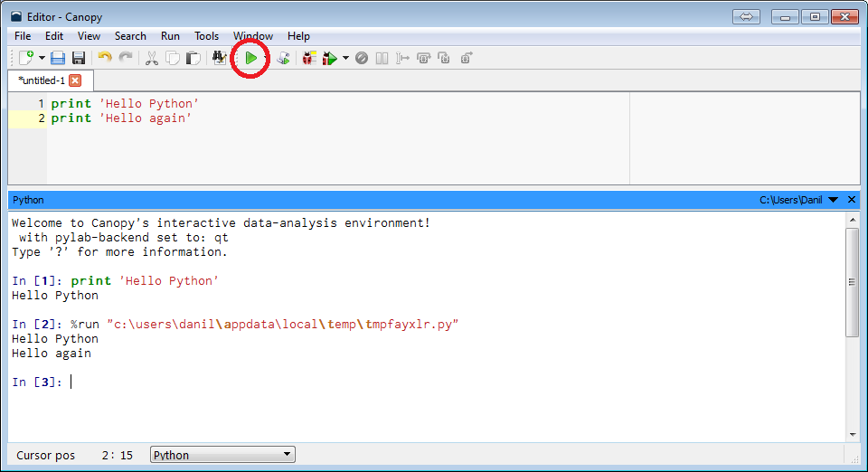The image size is (868, 472).
Task: Click the Undo arrow in the toolbar
Action: tap(105, 58)
